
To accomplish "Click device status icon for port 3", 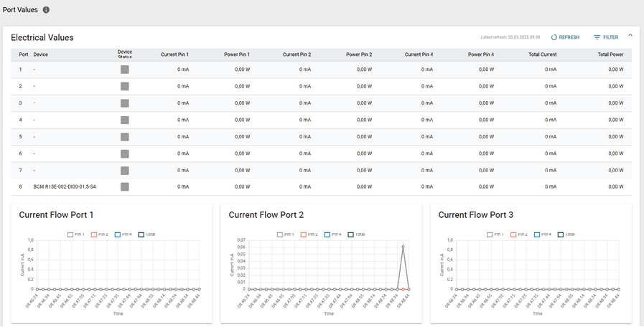I will click(x=125, y=103).
